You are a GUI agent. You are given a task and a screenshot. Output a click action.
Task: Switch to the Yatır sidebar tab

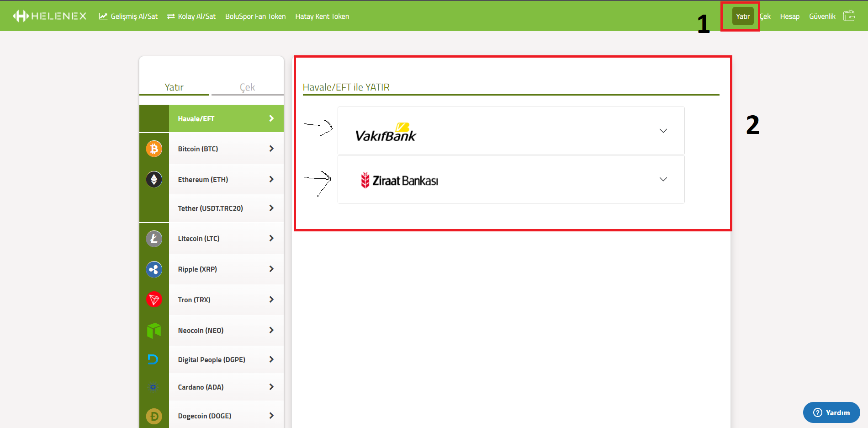tap(174, 87)
